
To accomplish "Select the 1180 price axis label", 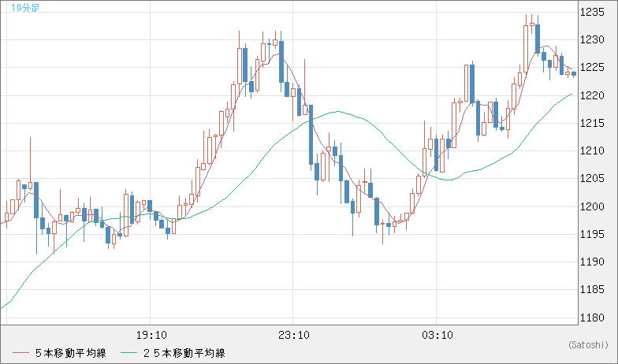I will [592, 318].
